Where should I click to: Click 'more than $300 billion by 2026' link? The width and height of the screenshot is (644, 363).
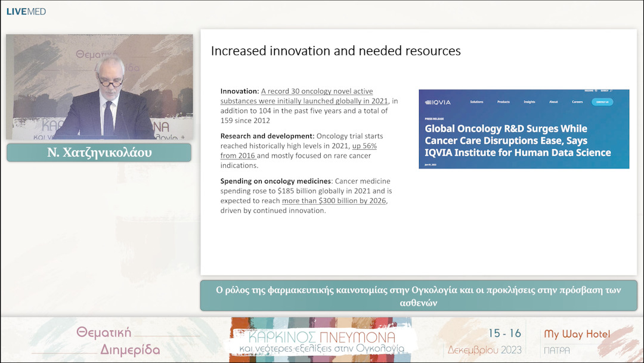pos(334,201)
